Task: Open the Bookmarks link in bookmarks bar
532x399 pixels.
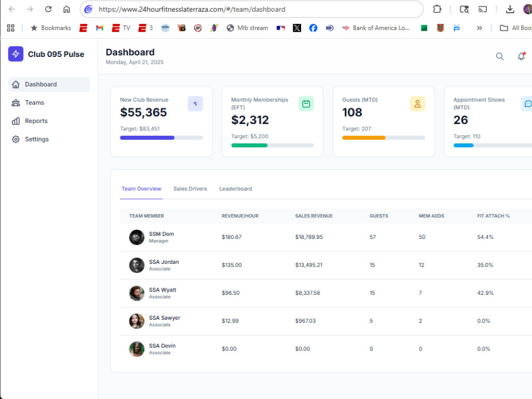Action: (51, 28)
